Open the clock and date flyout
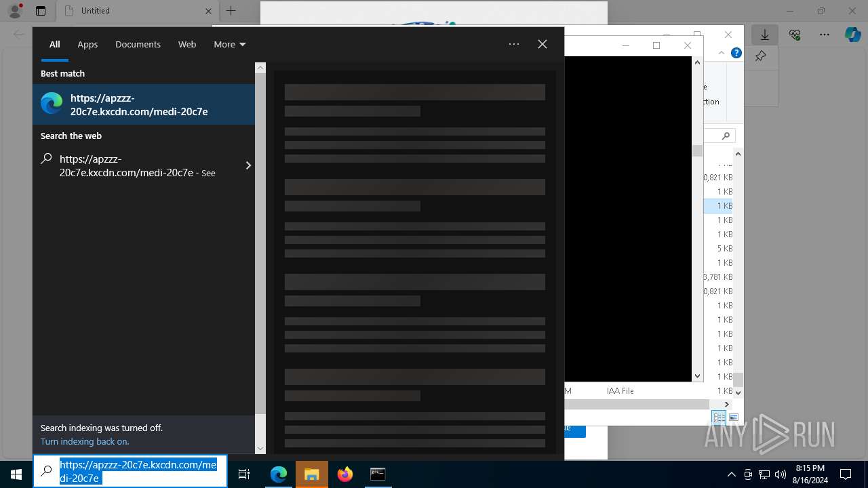868x488 pixels. (810, 474)
